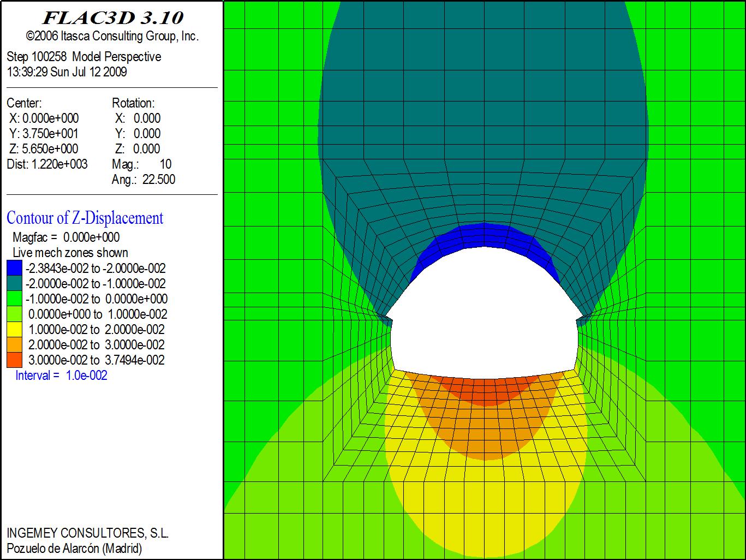The width and height of the screenshot is (746, 560).
Task: Click the blue contour zone above tunnel crown
Action: coord(484,236)
